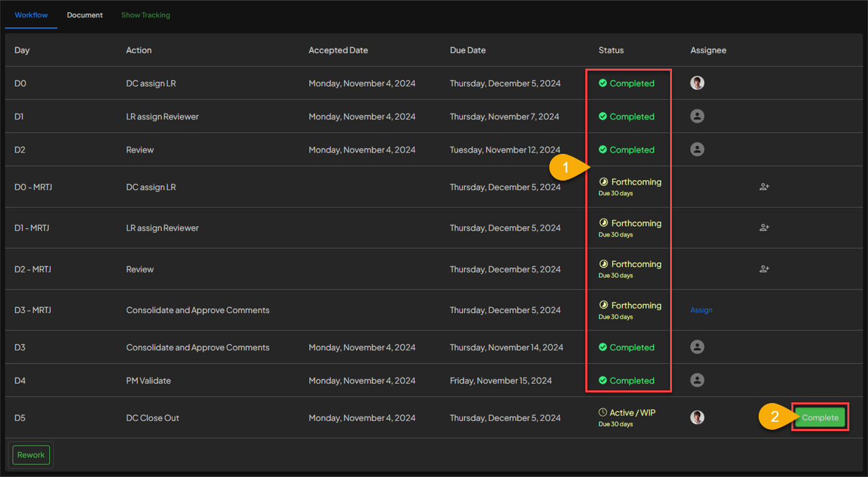Click the Due Date column header
The width and height of the screenshot is (868, 477).
[x=467, y=50]
